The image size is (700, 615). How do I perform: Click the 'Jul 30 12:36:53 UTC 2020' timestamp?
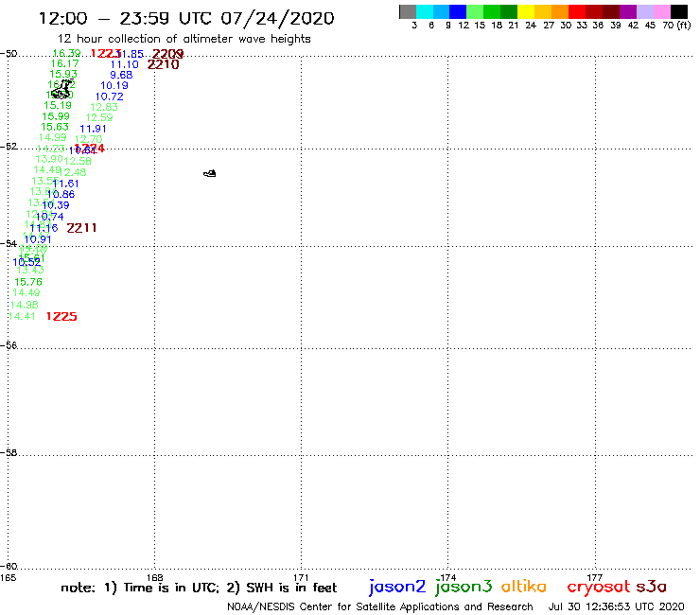616,607
